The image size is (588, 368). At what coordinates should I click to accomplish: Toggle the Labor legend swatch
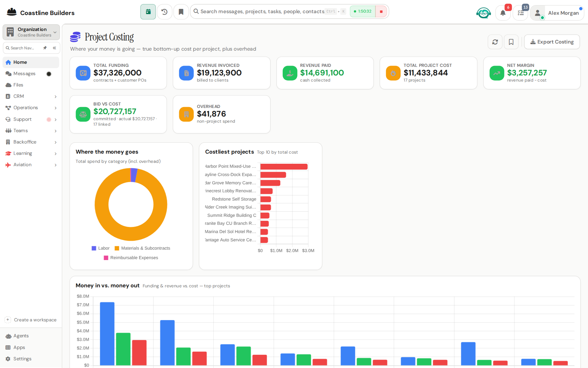tap(94, 248)
